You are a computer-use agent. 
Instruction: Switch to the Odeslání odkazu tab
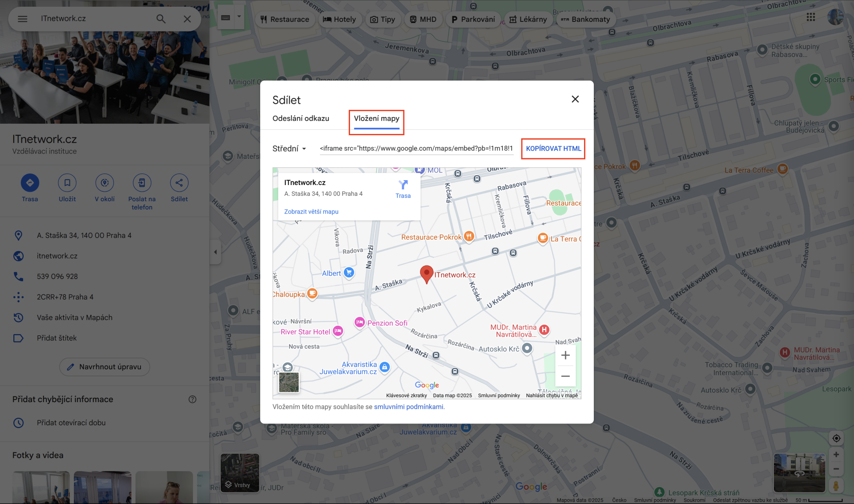tap(301, 118)
